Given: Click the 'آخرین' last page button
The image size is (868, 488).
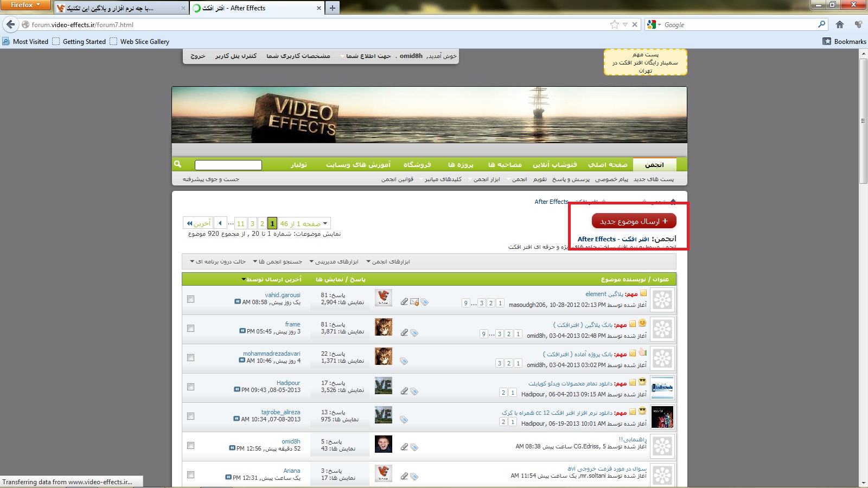Looking at the screenshot, I should pos(198,223).
